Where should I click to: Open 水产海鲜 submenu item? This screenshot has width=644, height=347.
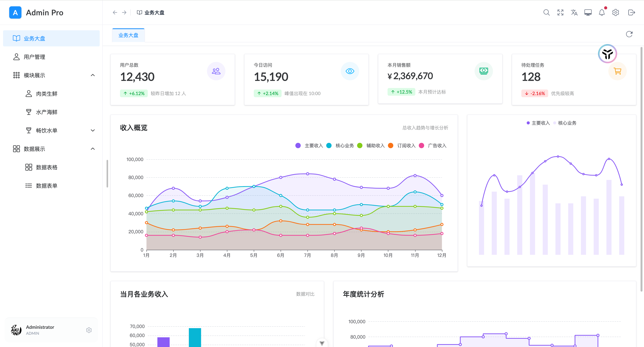click(x=51, y=112)
